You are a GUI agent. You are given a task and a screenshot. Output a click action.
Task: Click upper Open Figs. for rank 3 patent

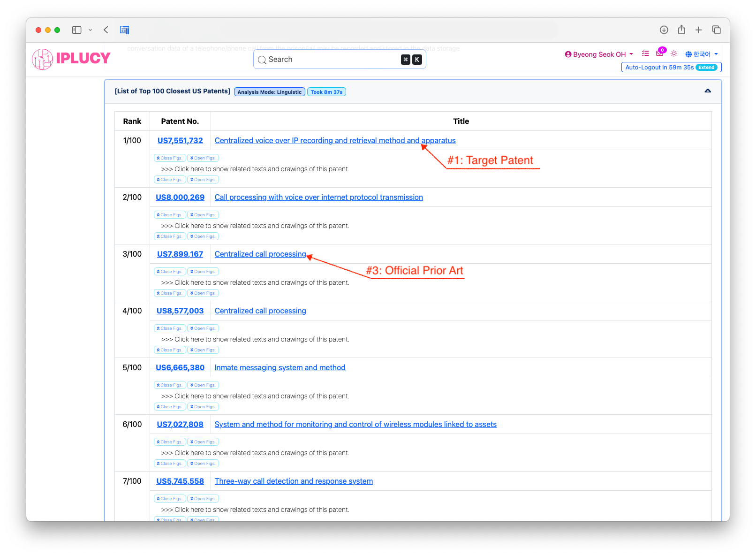pyautogui.click(x=203, y=272)
